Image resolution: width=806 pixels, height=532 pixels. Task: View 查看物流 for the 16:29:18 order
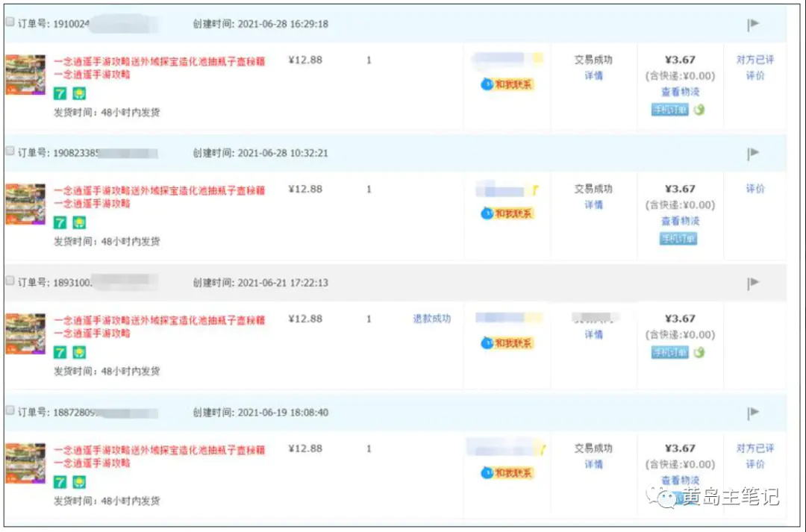680,92
